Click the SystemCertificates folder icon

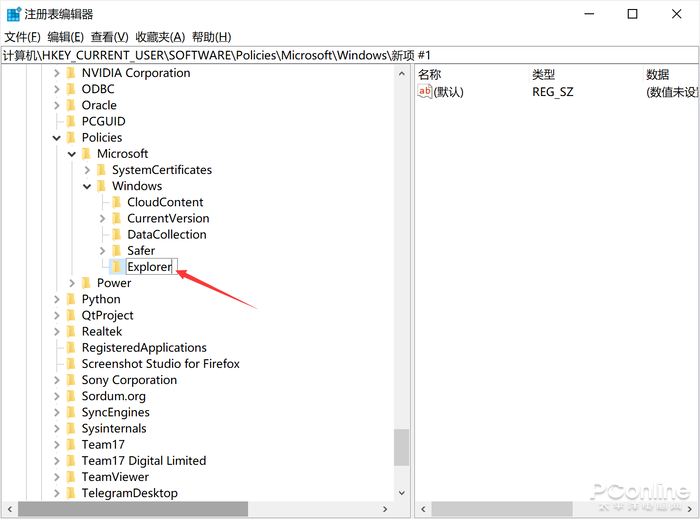point(101,170)
